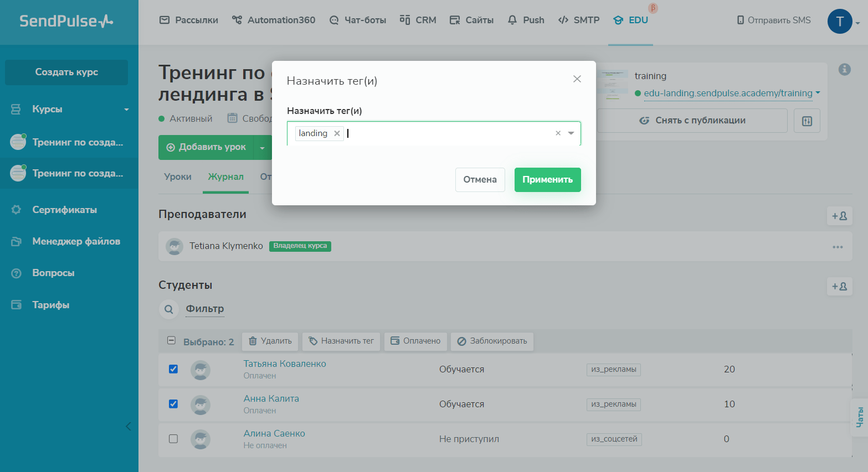
Task: Add a student with the plus-user icon
Action: pyautogui.click(x=839, y=286)
